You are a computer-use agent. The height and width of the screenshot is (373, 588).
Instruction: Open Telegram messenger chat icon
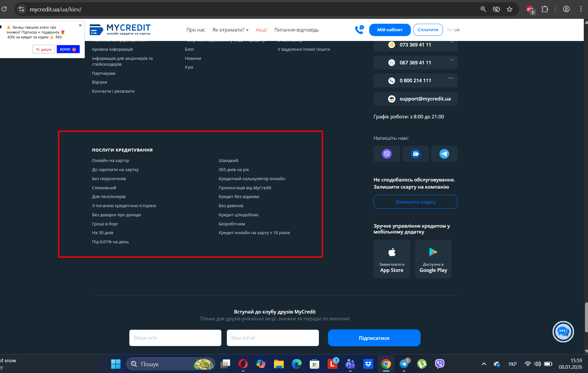pos(444,154)
